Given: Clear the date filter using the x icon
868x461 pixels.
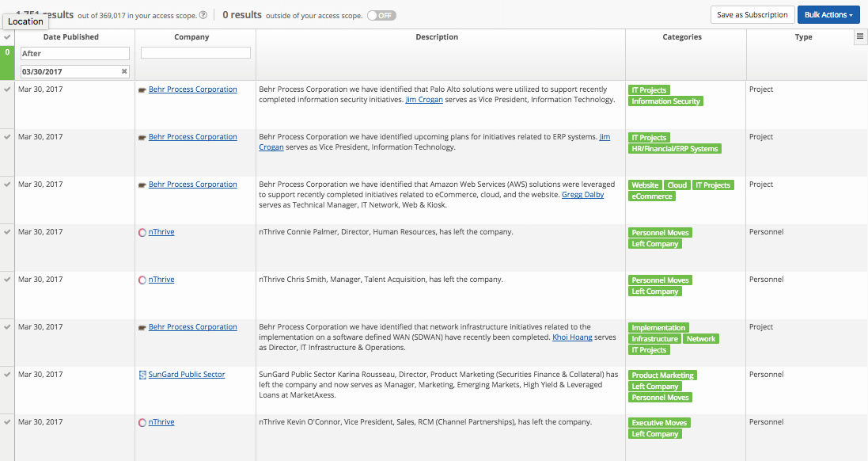Looking at the screenshot, I should click(123, 70).
